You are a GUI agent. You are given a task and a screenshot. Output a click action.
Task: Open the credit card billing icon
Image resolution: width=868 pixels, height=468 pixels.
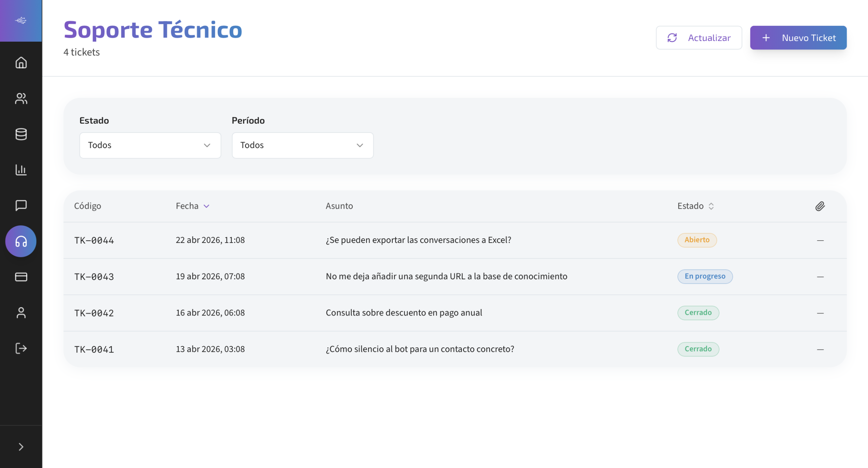[21, 277]
